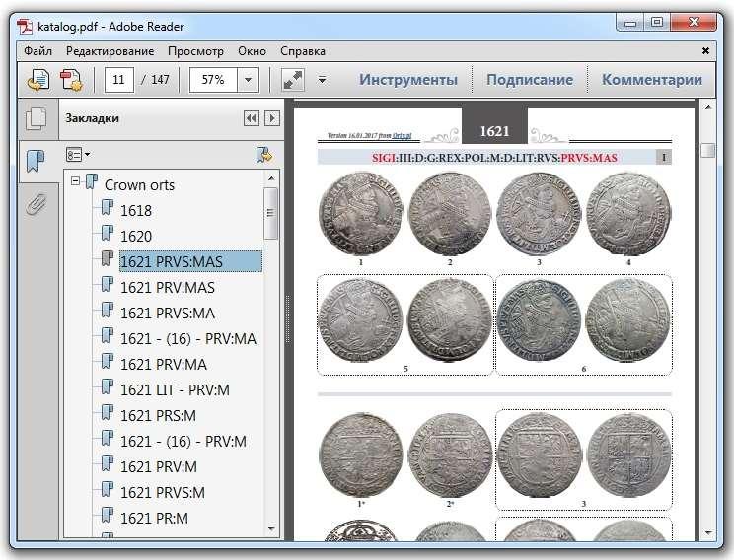
Task: Click the page number field showing 11
Action: pyautogui.click(x=119, y=80)
